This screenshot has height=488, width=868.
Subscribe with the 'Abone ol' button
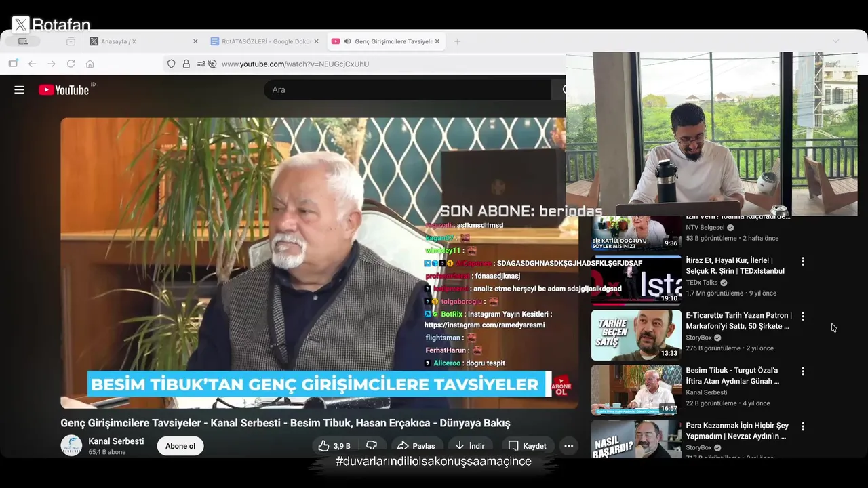[x=180, y=446]
